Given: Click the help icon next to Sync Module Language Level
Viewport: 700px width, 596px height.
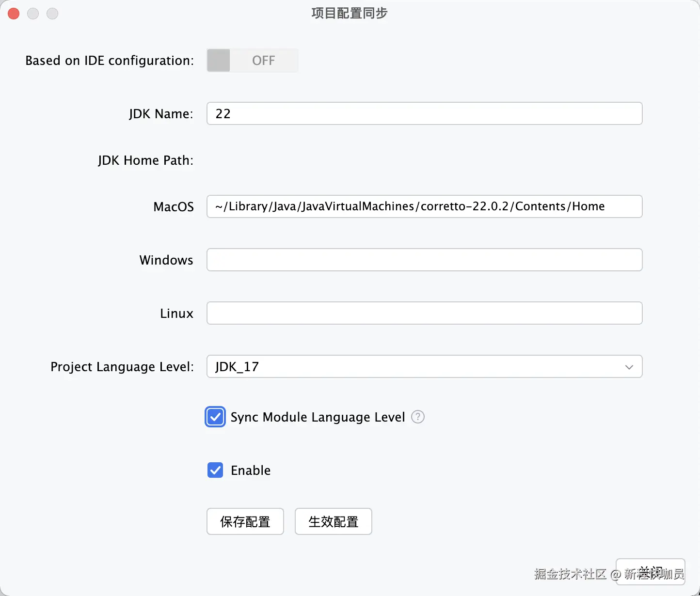Looking at the screenshot, I should pos(417,417).
